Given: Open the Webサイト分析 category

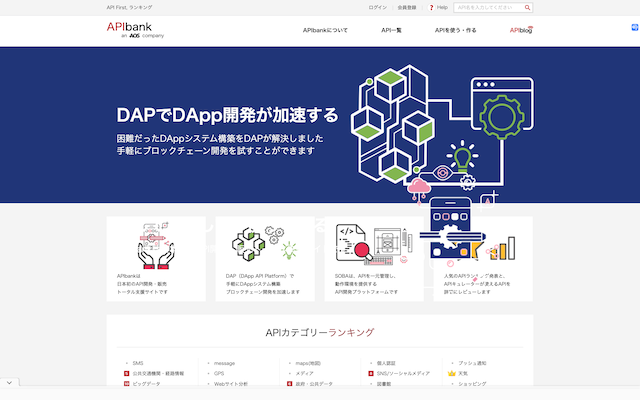Looking at the screenshot, I should point(231,384).
